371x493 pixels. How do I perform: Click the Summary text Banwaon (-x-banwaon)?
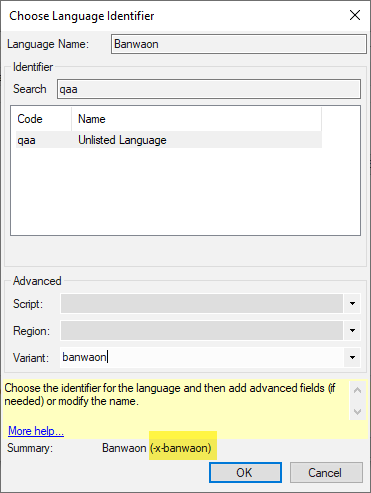157,448
